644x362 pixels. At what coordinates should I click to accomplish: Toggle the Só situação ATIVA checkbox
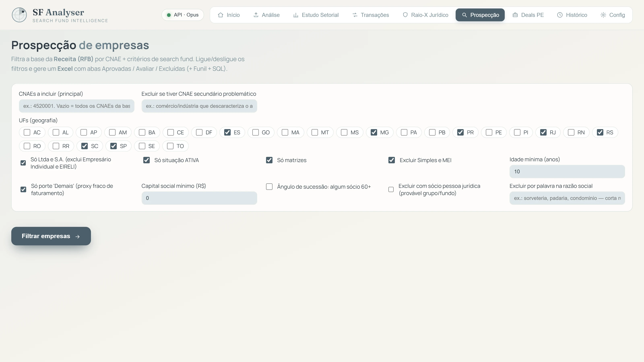147,160
